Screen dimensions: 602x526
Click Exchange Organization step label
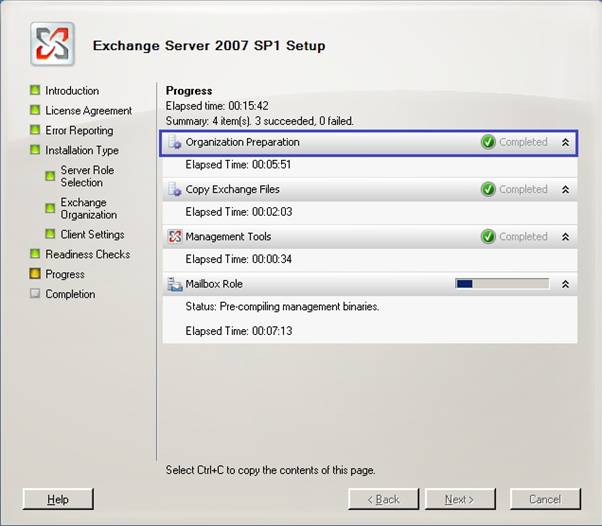point(89,208)
